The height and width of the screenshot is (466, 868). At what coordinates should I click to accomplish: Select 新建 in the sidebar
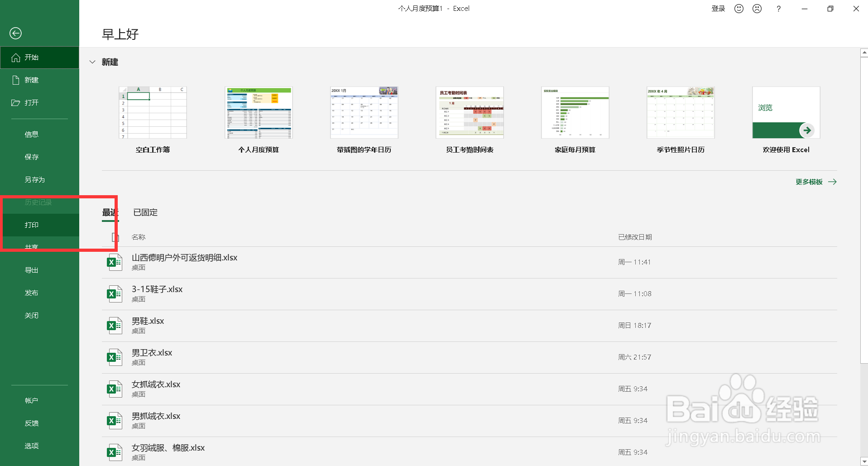coord(39,80)
